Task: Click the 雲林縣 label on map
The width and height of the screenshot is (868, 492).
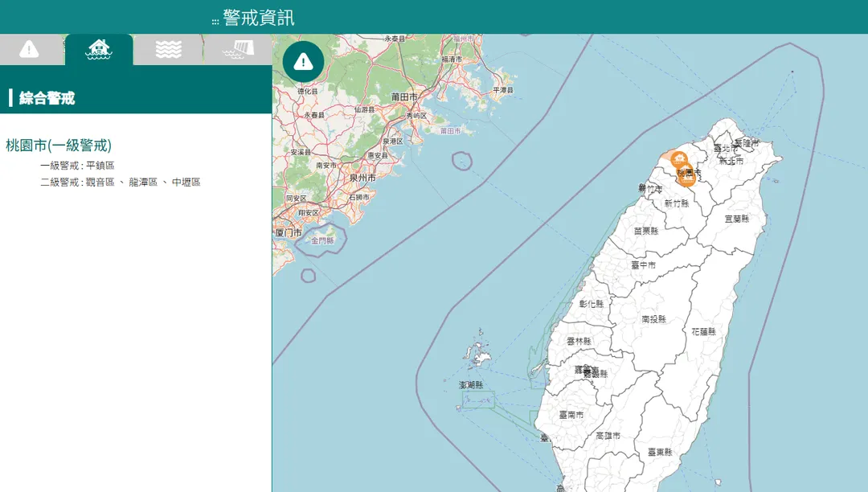Action: coord(579,342)
